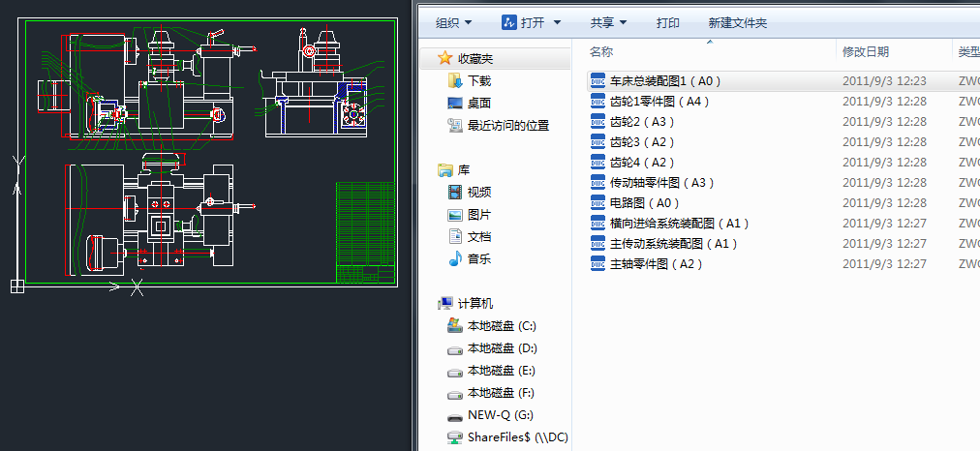
Task: Click the DWG icon of 电路图 (A0)
Action: click(597, 203)
